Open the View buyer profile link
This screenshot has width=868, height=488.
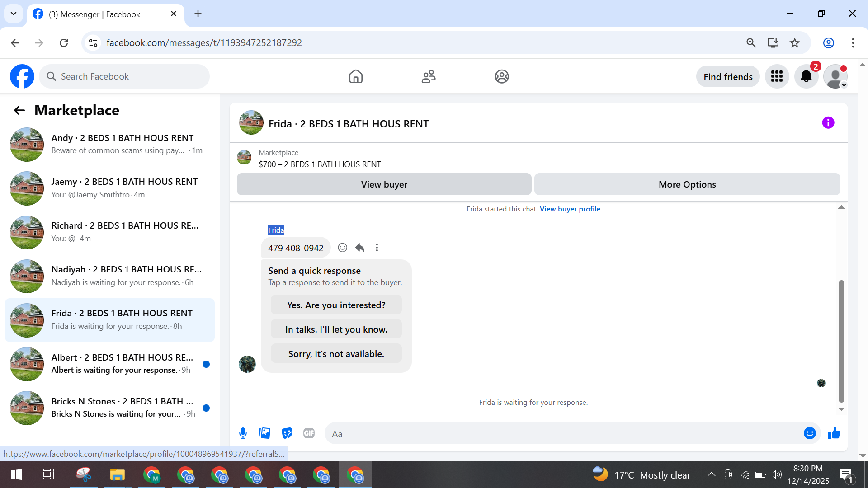coord(570,209)
